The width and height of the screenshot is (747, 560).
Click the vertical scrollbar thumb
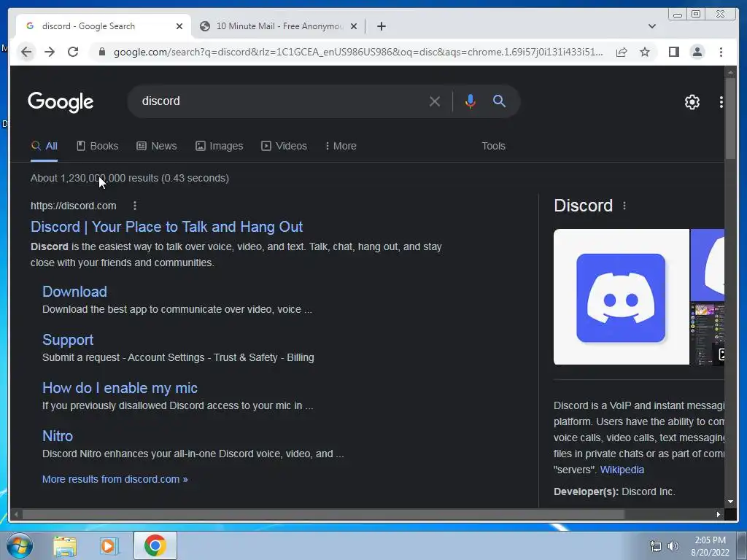point(730,120)
